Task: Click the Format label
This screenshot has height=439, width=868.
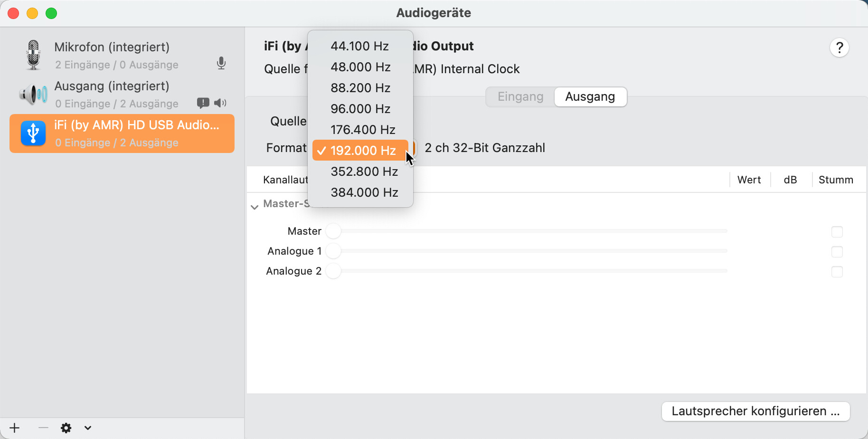Action: point(286,148)
